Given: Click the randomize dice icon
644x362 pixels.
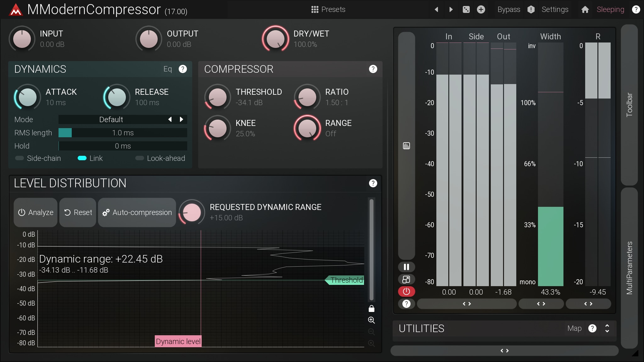Looking at the screenshot, I should point(466,9).
